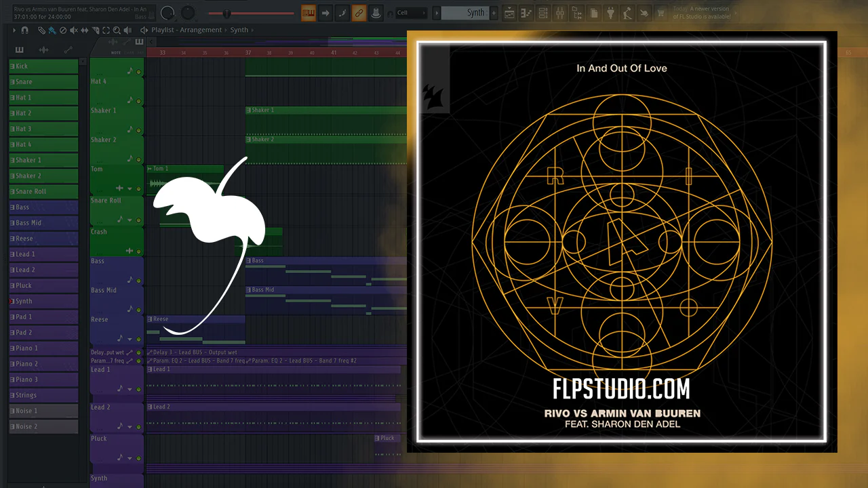This screenshot has height=488, width=868.
Task: Select the Select tool in playlist toolbar
Action: click(x=106, y=30)
